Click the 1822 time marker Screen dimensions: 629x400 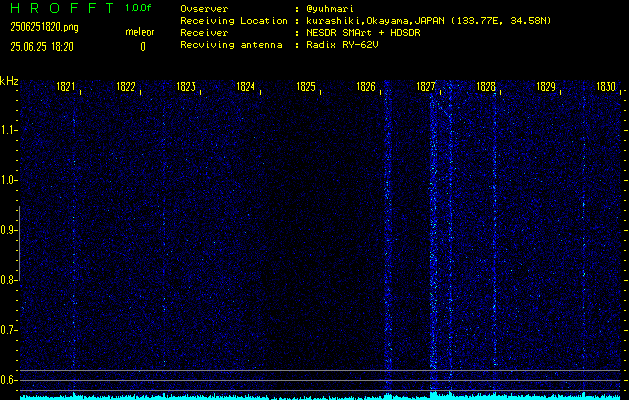[126, 87]
